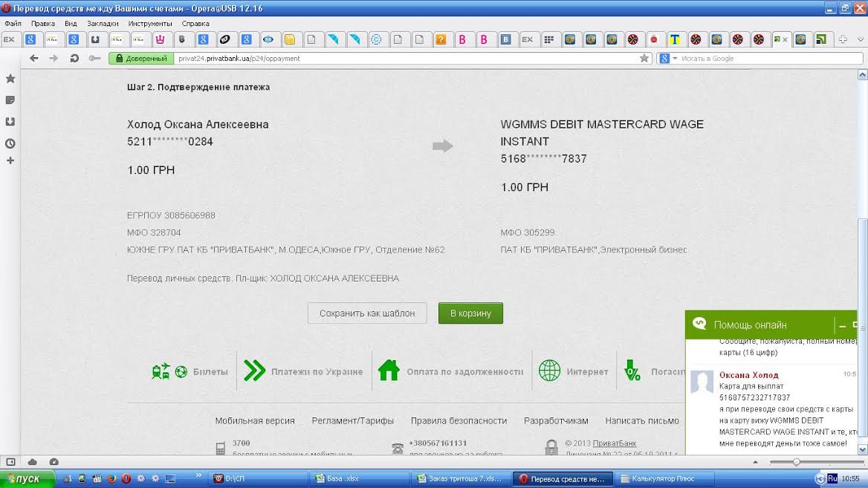Viewport: 868px width, 488px height.
Task: Switch to 'Заказ тритоша 7.xls' taskbar window
Action: click(461, 478)
